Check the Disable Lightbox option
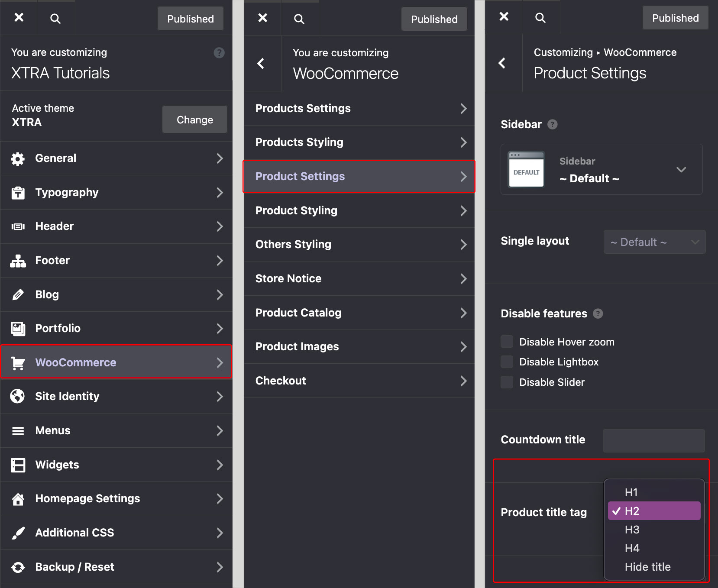 point(507,362)
